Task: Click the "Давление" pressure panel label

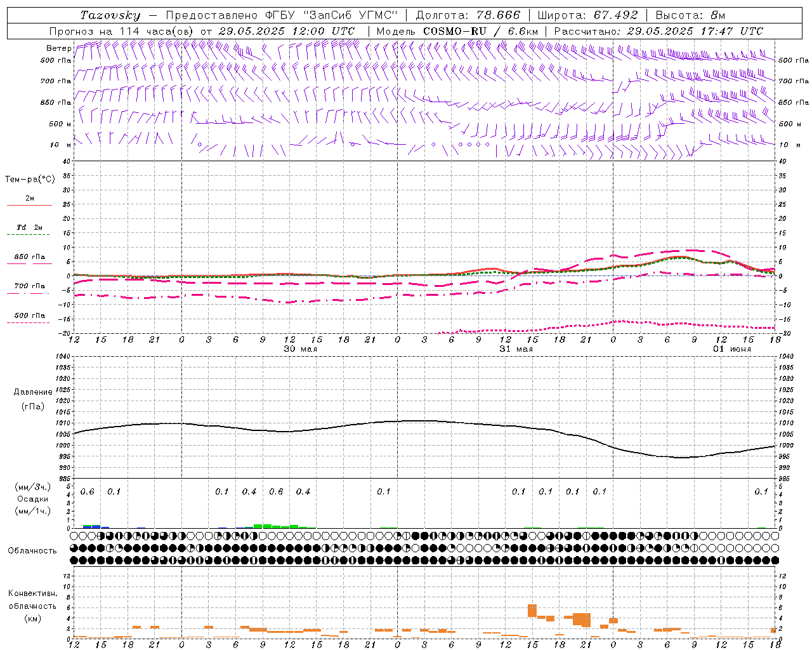Action: point(33,392)
